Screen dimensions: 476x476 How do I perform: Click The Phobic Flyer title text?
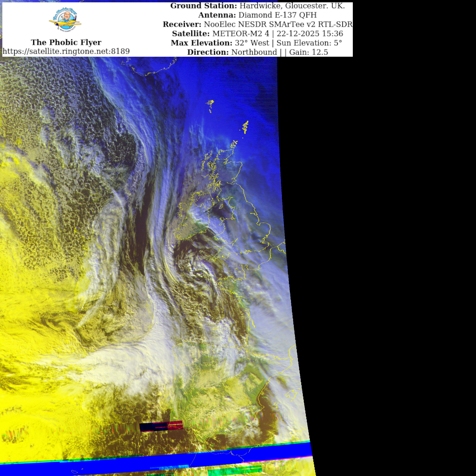pos(66,42)
